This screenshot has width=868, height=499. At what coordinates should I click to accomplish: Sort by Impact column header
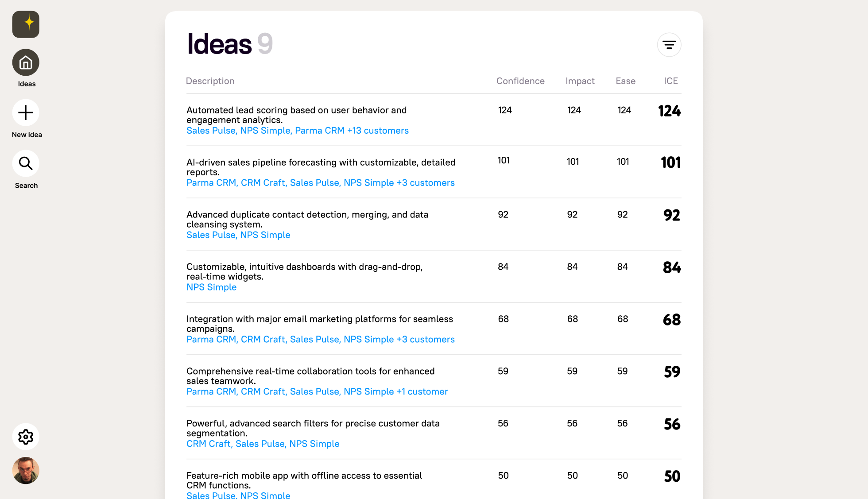click(x=580, y=81)
